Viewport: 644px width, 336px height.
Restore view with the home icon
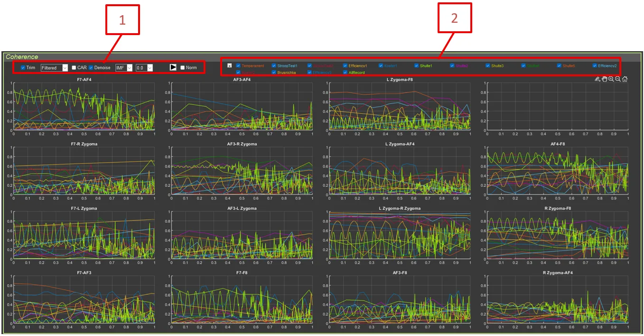click(x=625, y=79)
